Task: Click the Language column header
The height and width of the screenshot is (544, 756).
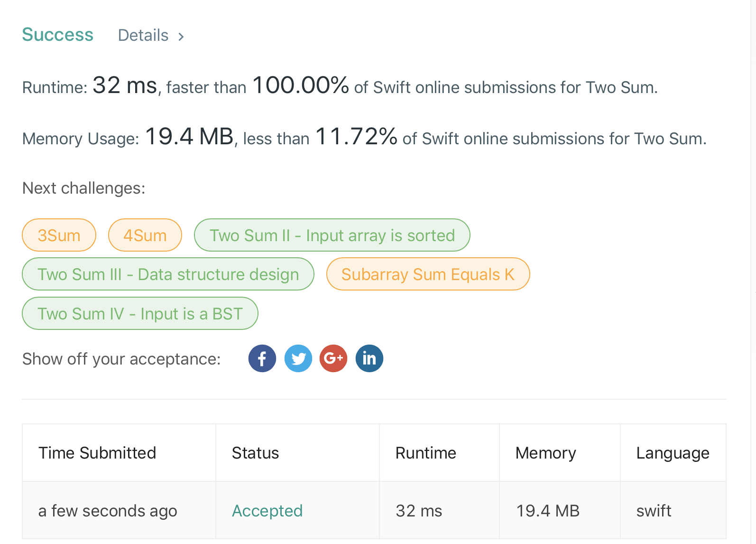Action: tap(673, 453)
